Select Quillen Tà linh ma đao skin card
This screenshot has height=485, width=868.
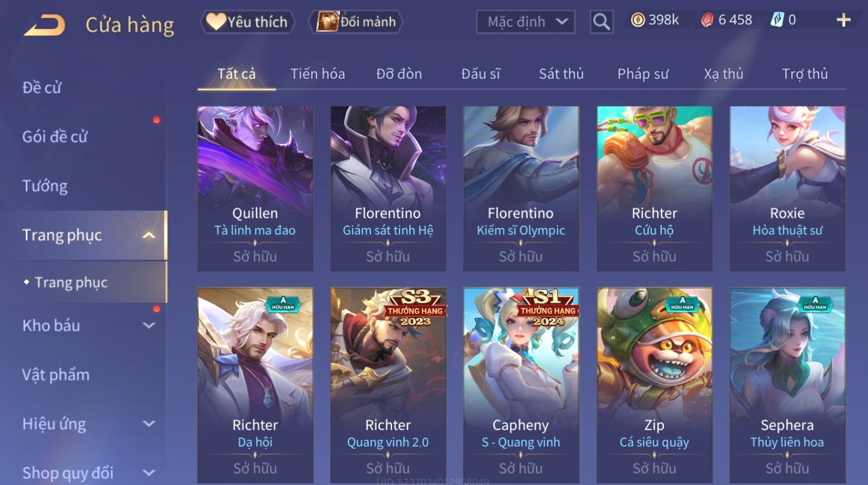click(x=255, y=188)
